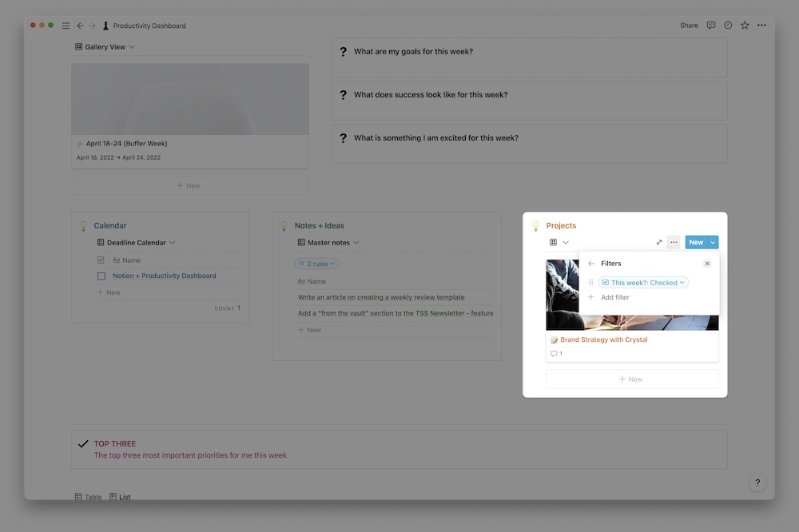Click 'What is something I am excited for' question
Viewport: 799px width, 532px height.
(436, 138)
